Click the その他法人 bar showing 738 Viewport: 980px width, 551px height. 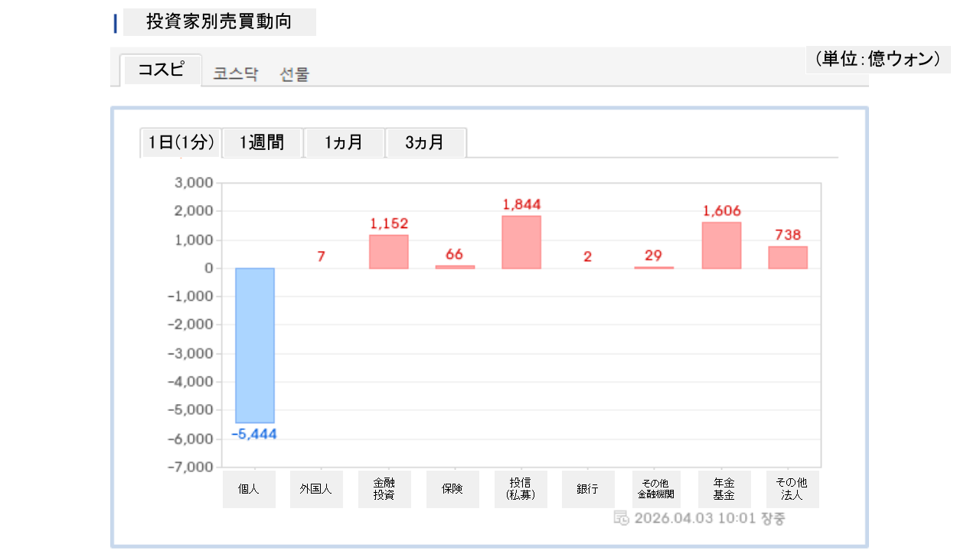788,257
